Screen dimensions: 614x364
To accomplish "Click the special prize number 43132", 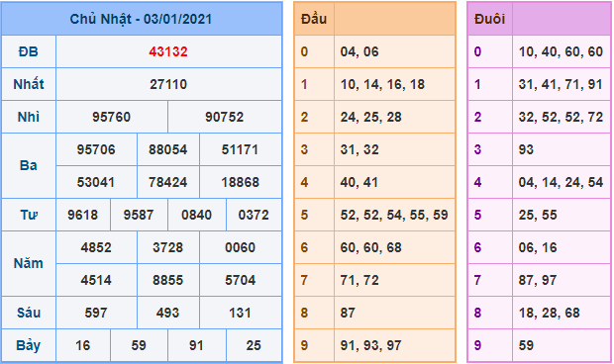I will click(168, 51).
